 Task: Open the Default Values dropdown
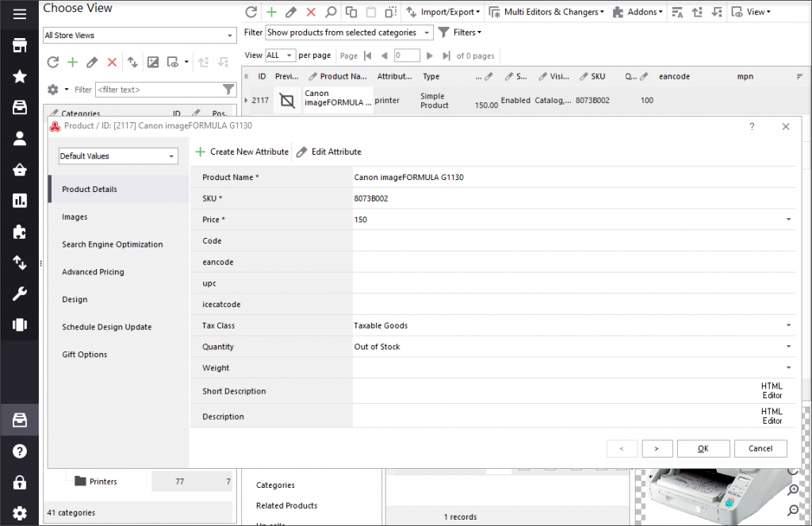pyautogui.click(x=118, y=156)
